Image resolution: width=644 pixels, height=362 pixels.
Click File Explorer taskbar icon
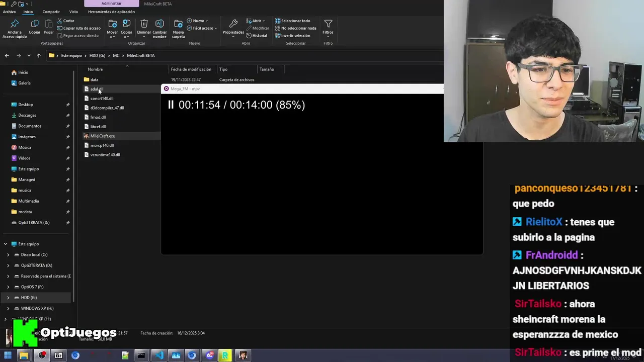coord(24,355)
